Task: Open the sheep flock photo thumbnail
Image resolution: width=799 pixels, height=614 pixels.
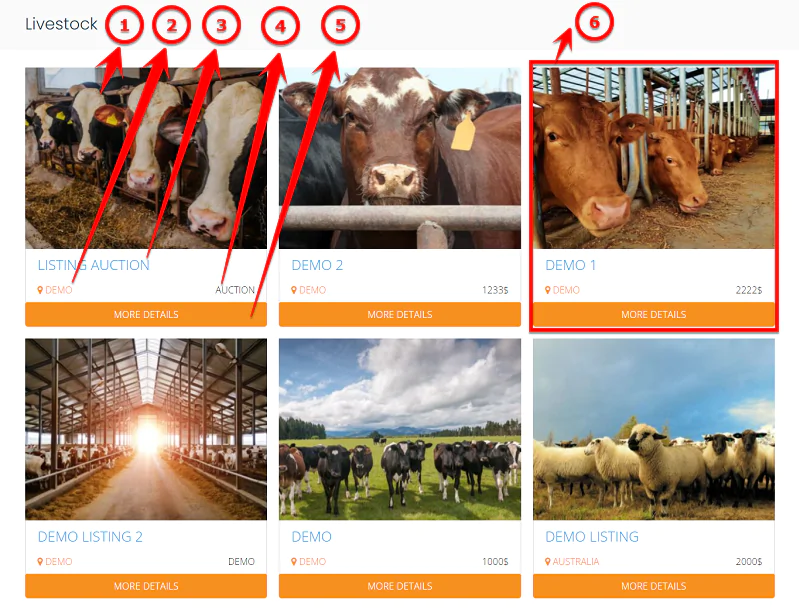Action: click(654, 430)
